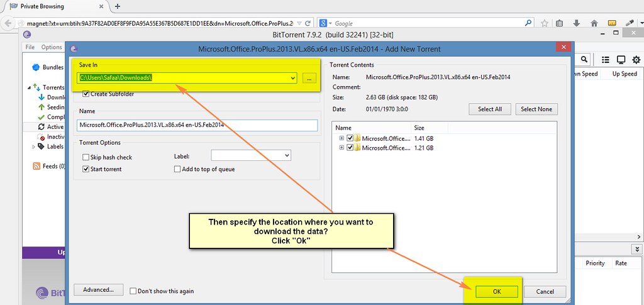Tick Don't show this again

click(x=133, y=291)
